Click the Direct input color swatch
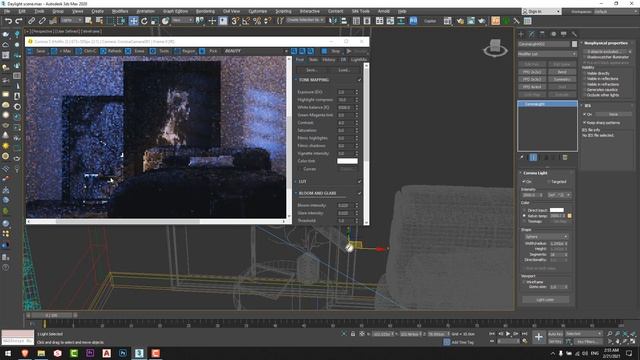The width and height of the screenshot is (640, 360). [x=557, y=210]
